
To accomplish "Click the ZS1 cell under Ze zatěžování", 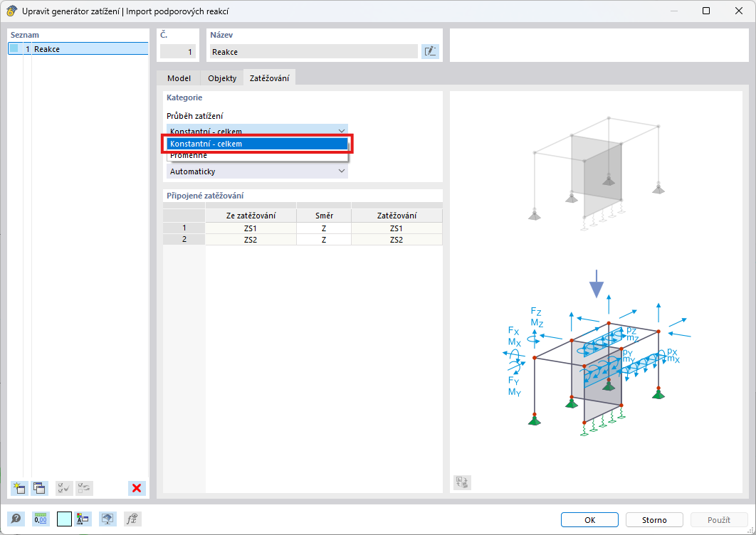I will click(x=251, y=228).
